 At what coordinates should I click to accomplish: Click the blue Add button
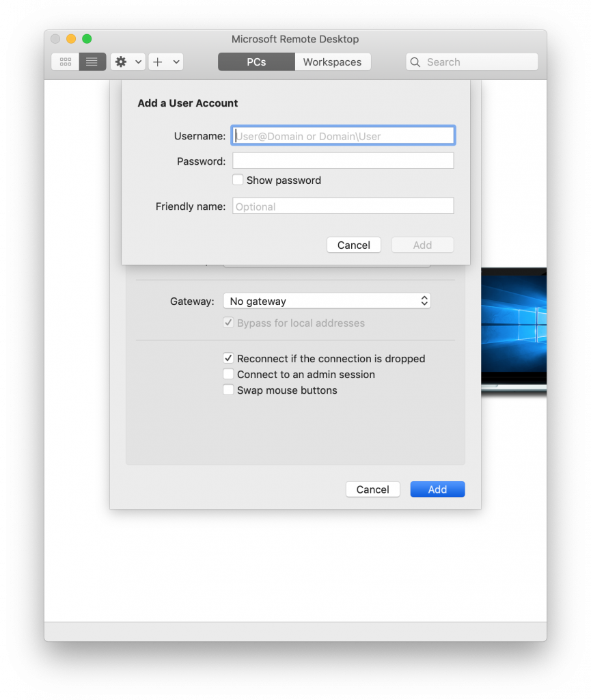(437, 489)
